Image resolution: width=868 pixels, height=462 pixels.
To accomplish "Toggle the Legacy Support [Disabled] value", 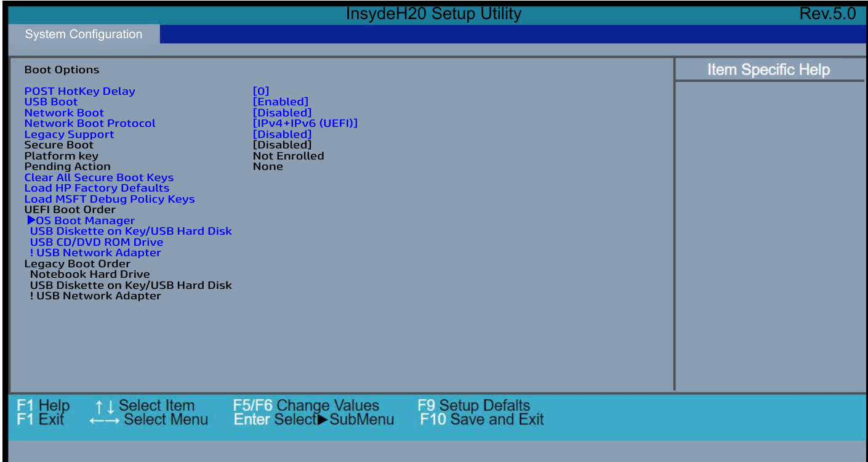I will coord(283,134).
